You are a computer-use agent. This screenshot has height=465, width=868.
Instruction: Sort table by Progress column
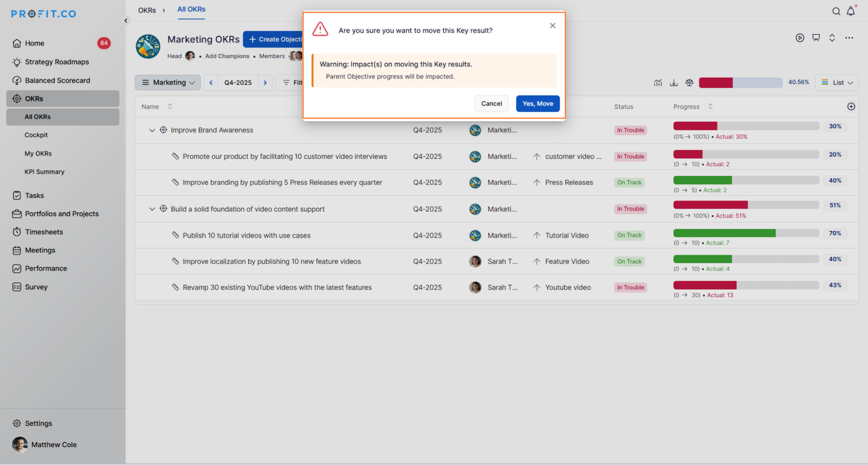pyautogui.click(x=710, y=106)
